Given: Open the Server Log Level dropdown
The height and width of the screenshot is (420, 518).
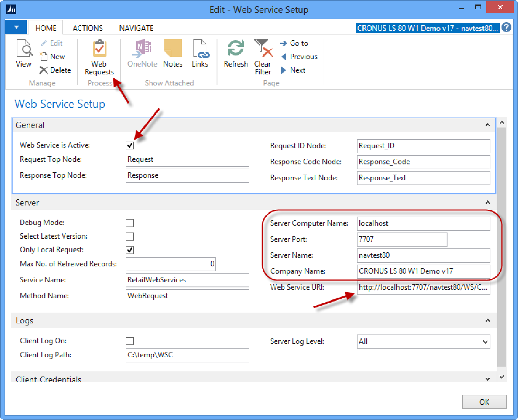Looking at the screenshot, I should [x=485, y=342].
